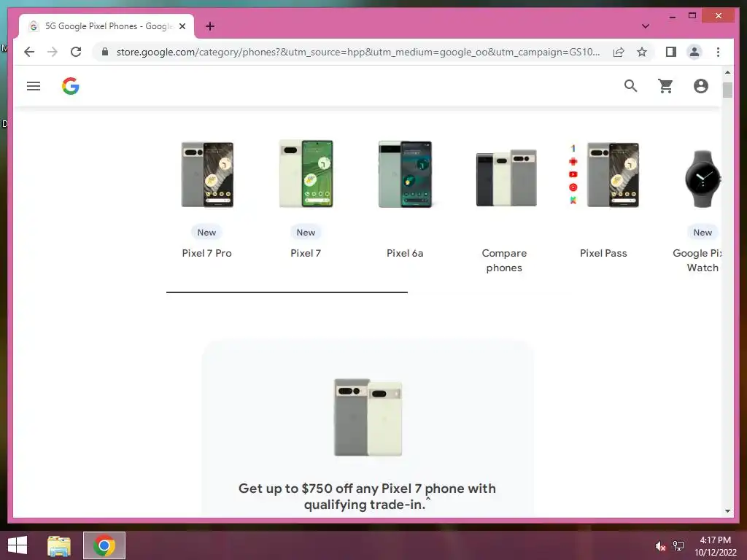This screenshot has height=560, width=747.
Task: Open the Google Store hamburger menu
Action: 34,86
